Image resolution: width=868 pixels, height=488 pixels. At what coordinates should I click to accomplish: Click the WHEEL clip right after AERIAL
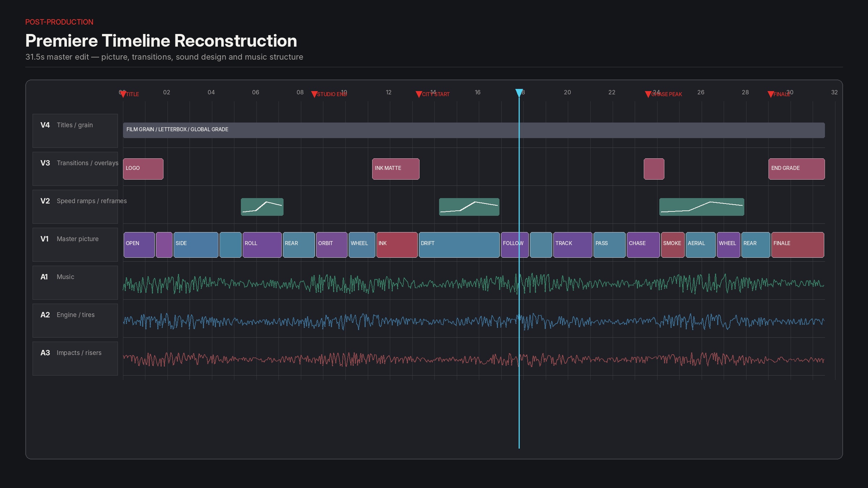(728, 245)
